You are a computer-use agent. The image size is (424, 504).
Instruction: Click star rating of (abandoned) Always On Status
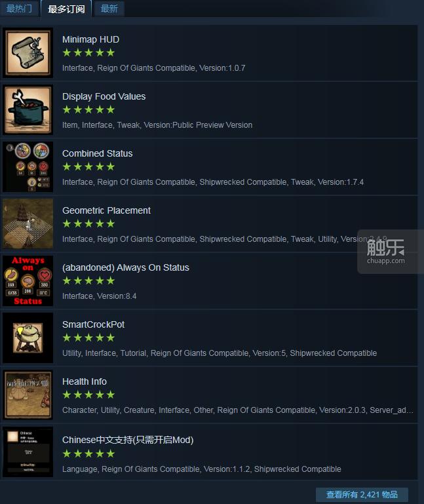(88, 281)
